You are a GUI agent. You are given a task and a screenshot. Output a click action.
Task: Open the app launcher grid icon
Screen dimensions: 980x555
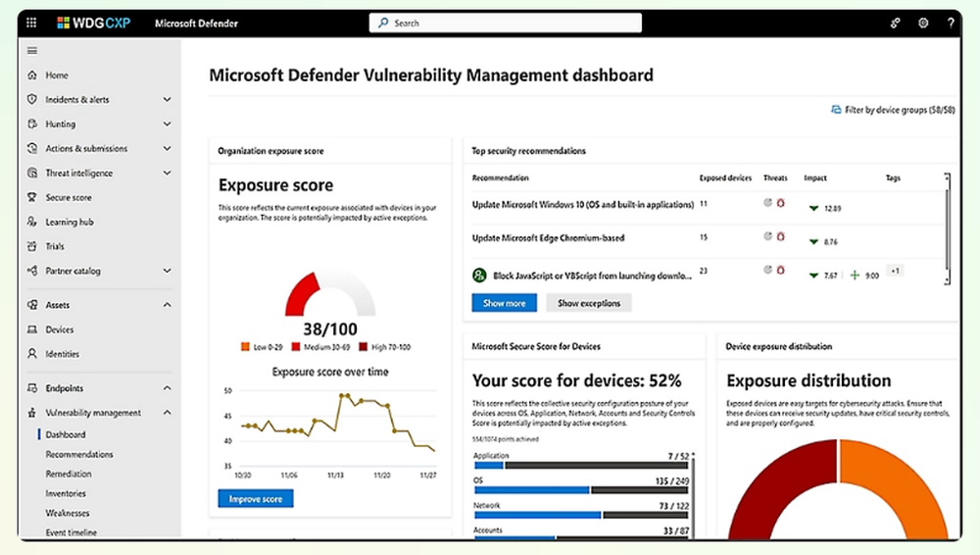click(x=31, y=24)
